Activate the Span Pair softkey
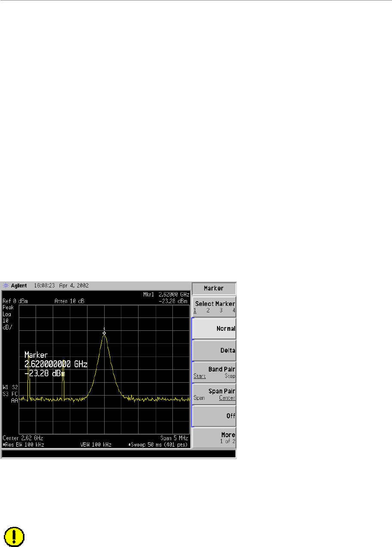392x547 pixels. pos(214,394)
